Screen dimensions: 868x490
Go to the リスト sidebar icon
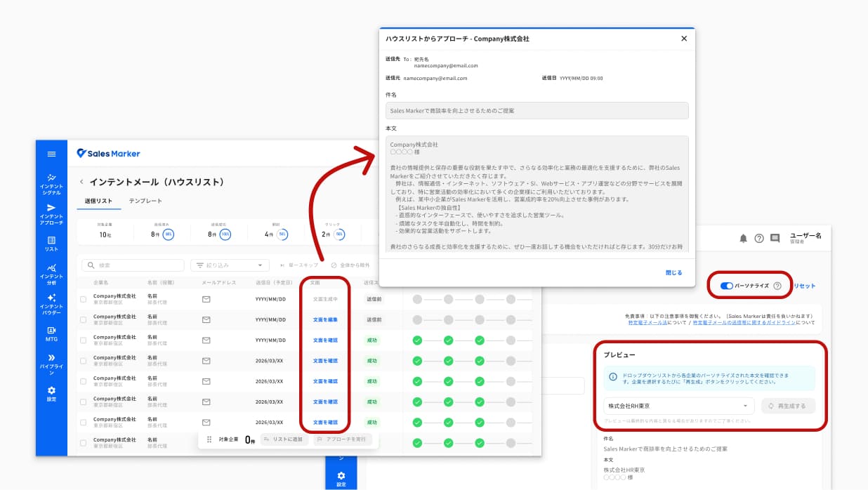[x=51, y=244]
